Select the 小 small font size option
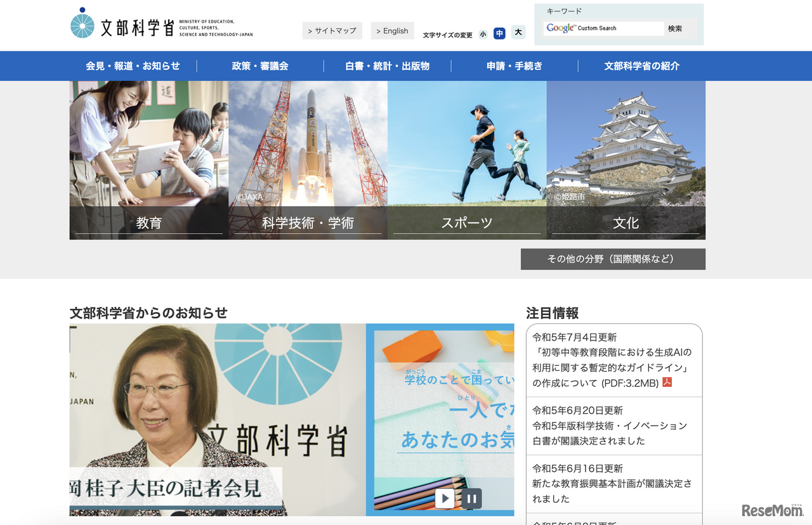 click(483, 33)
